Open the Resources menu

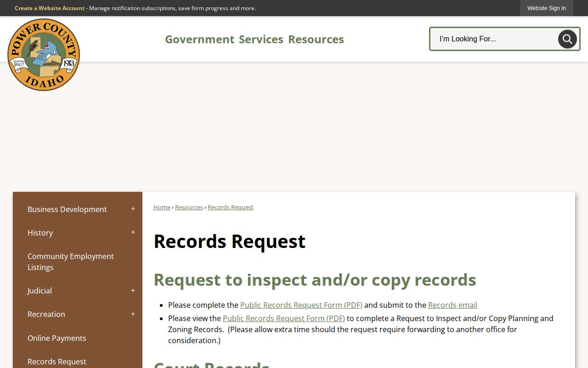tap(316, 40)
